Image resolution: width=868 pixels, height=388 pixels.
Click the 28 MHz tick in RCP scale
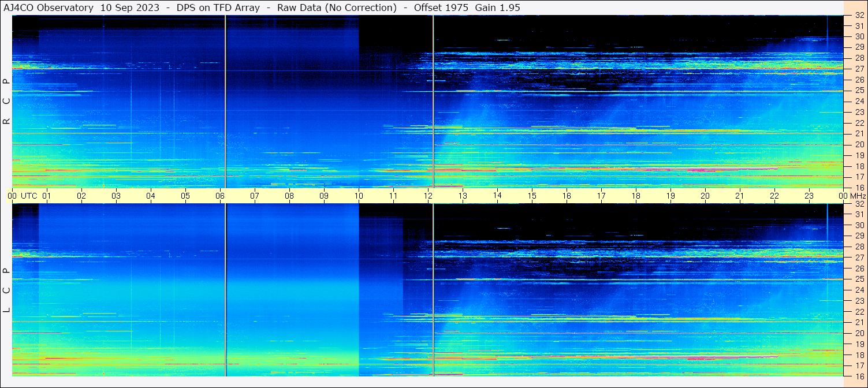pos(859,58)
